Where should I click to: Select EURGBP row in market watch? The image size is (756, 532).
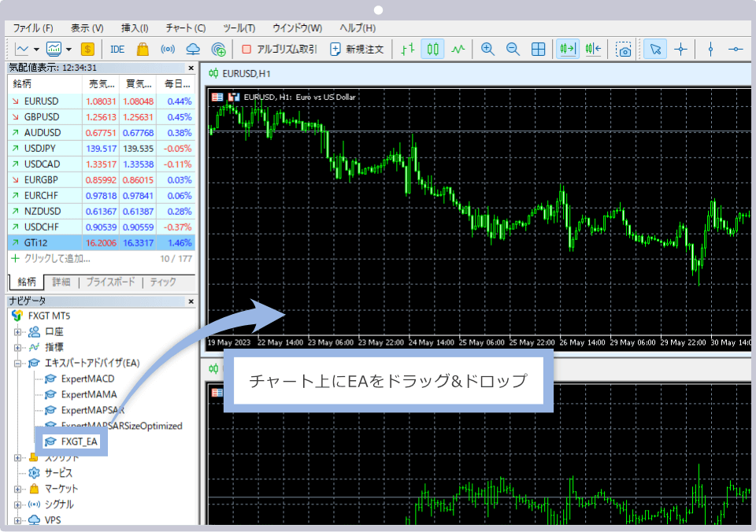coord(102,179)
